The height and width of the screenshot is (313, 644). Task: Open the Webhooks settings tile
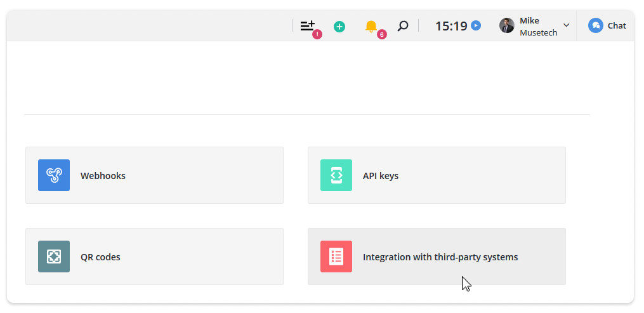click(x=154, y=175)
